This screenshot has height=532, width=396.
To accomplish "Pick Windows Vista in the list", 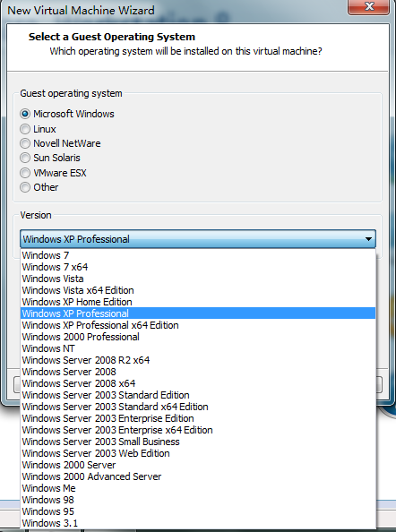I will (x=198, y=279).
